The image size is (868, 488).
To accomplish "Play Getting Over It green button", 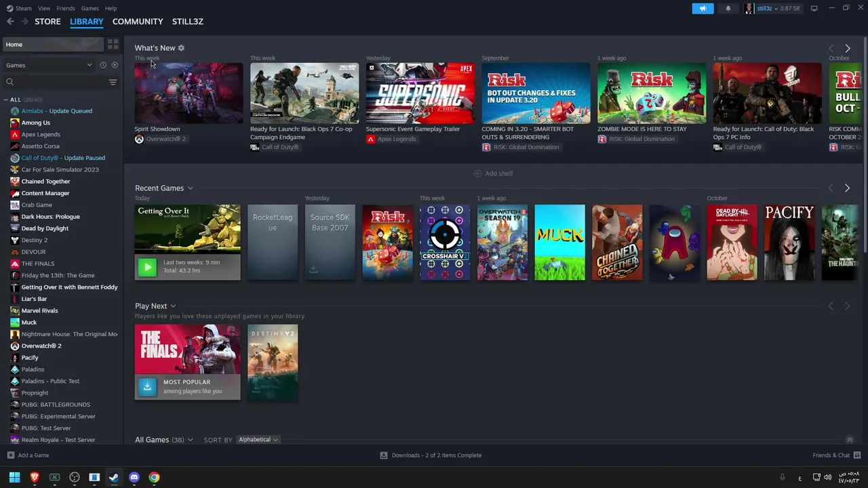I will click(147, 267).
